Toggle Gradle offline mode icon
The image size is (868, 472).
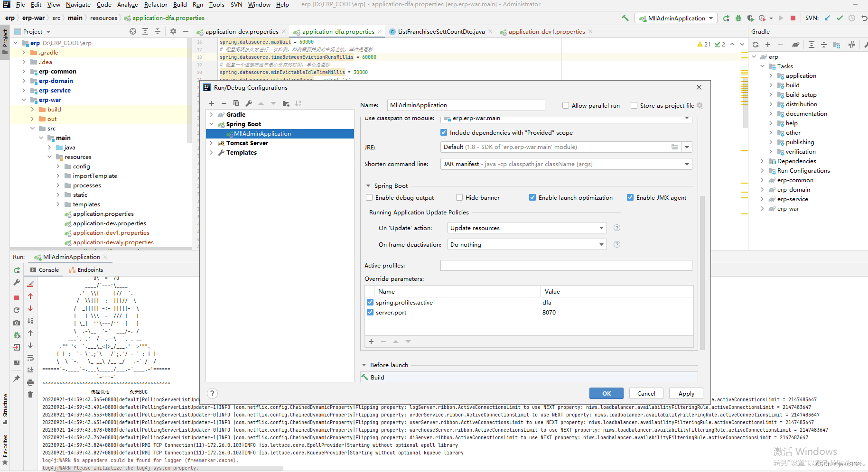tap(852, 45)
